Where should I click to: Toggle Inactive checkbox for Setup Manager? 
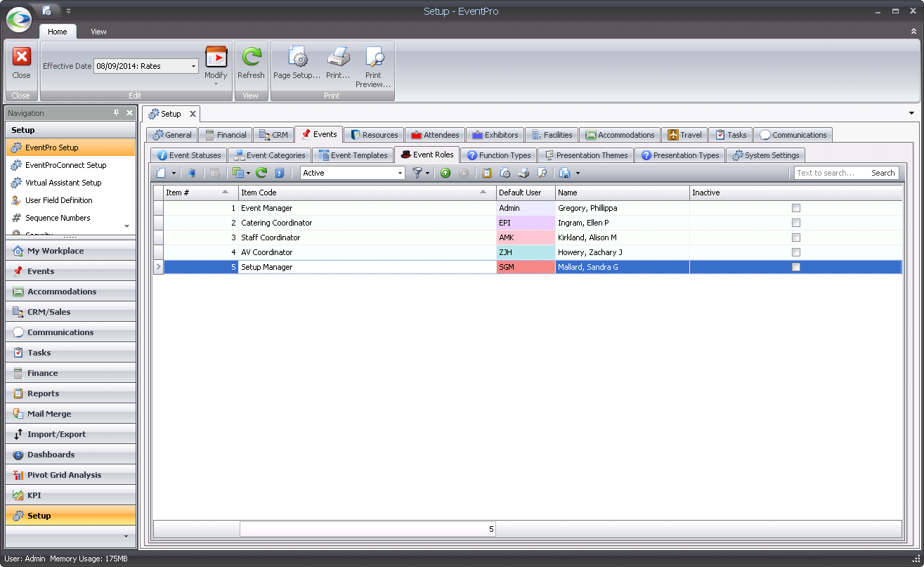(x=796, y=267)
